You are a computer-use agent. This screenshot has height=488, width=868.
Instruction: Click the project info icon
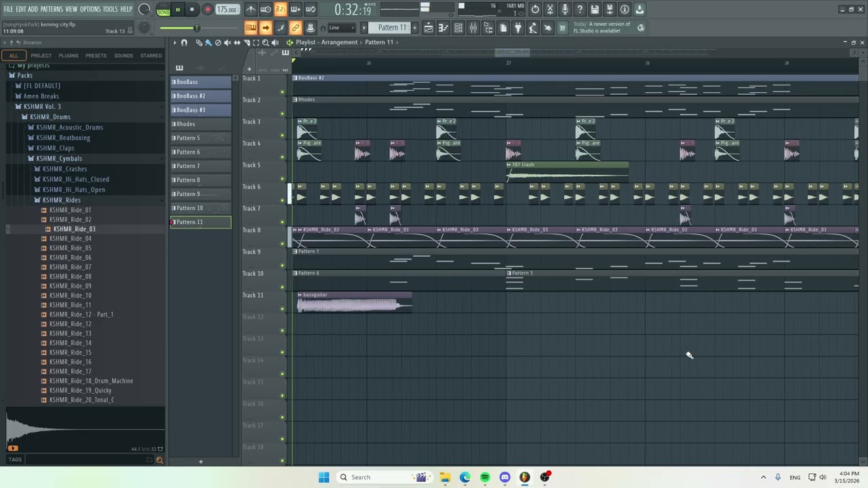(625, 9)
